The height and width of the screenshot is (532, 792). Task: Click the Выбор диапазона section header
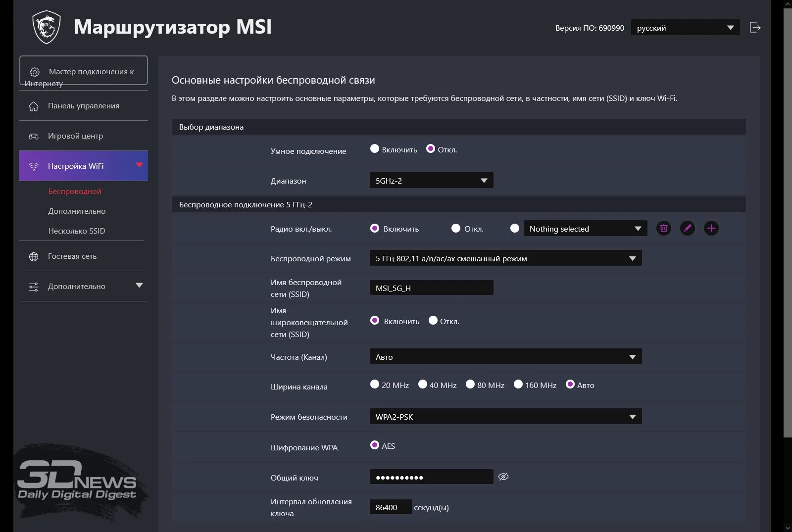pos(459,127)
